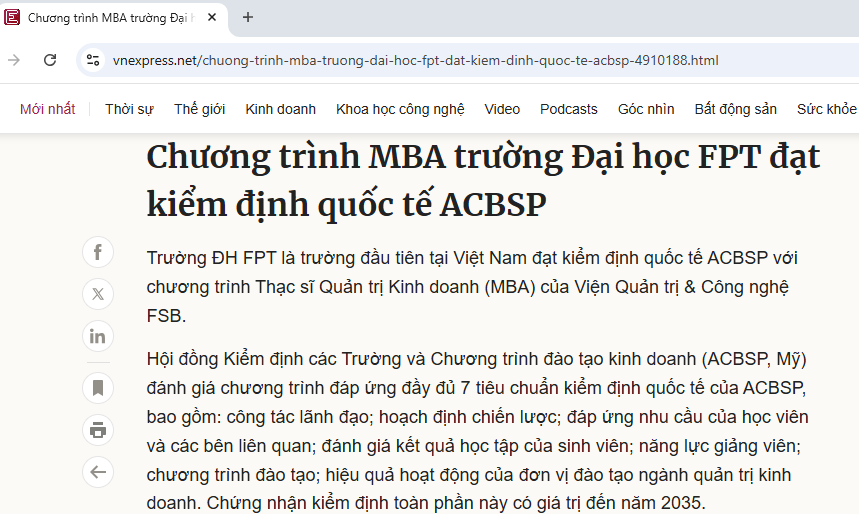Open Thế giới menu item

(x=199, y=109)
